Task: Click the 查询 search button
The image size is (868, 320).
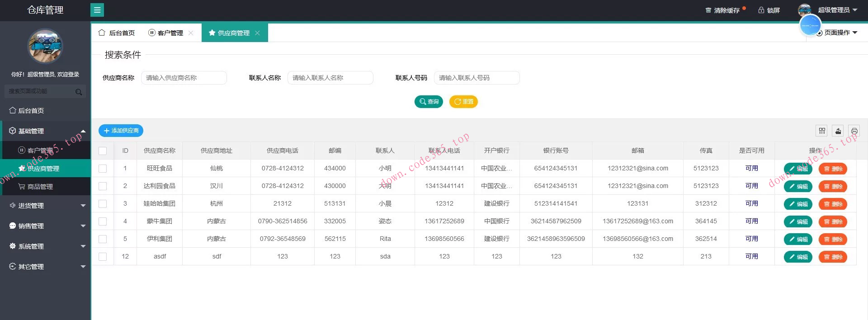Action: click(x=429, y=102)
